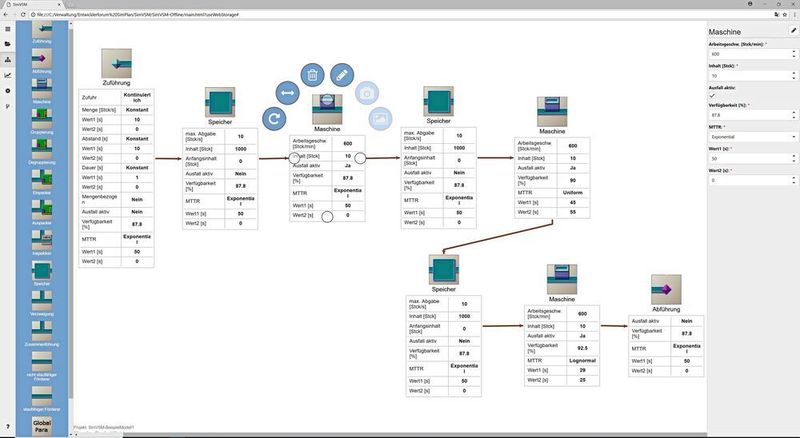The width and height of the screenshot is (800, 438).
Task: Click the 'Uniform' MTTR value cell
Action: (x=573, y=192)
